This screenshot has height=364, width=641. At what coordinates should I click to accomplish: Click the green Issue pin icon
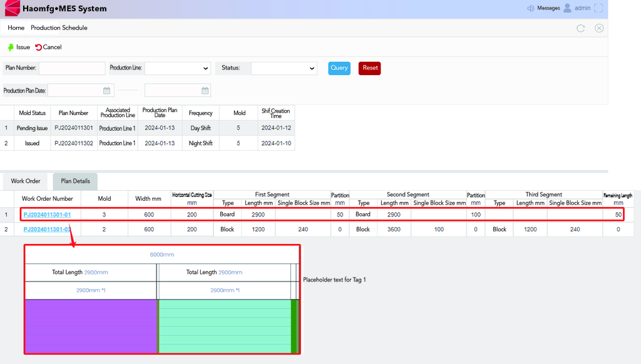[x=11, y=48]
